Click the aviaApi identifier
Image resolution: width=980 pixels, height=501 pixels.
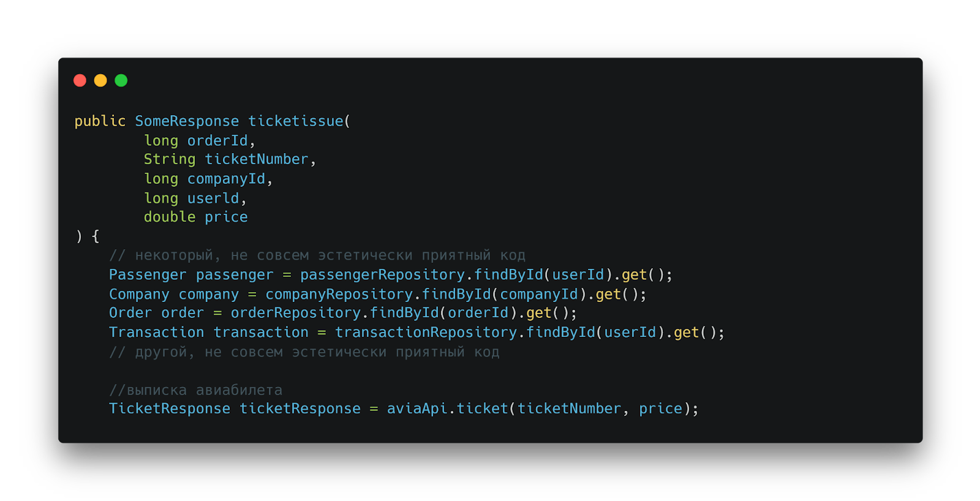[417, 409]
